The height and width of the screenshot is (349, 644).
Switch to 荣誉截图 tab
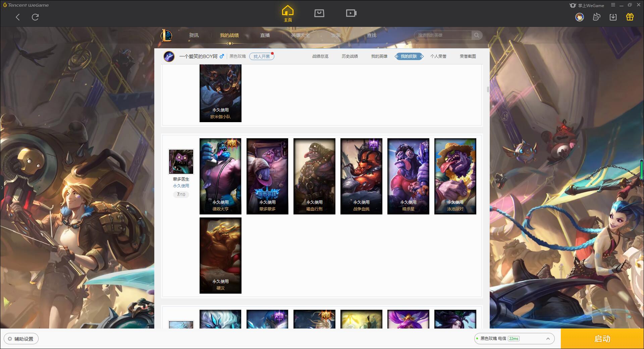468,56
